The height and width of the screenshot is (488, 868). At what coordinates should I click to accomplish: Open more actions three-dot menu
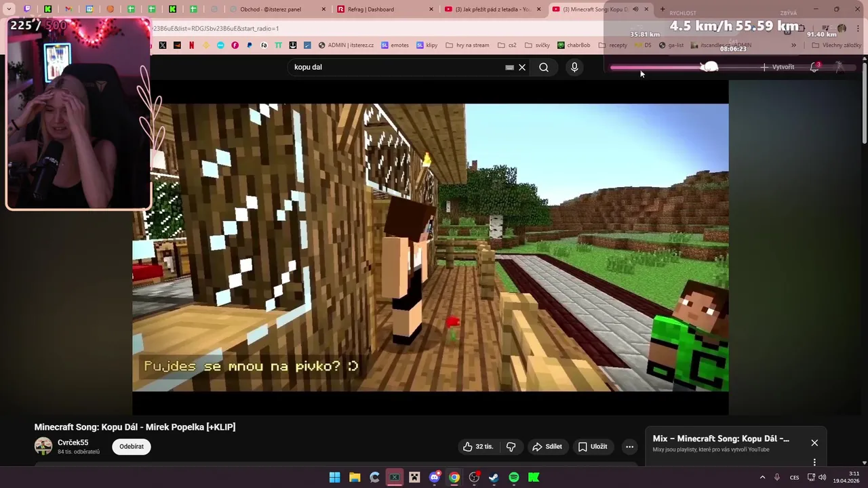[x=629, y=447]
